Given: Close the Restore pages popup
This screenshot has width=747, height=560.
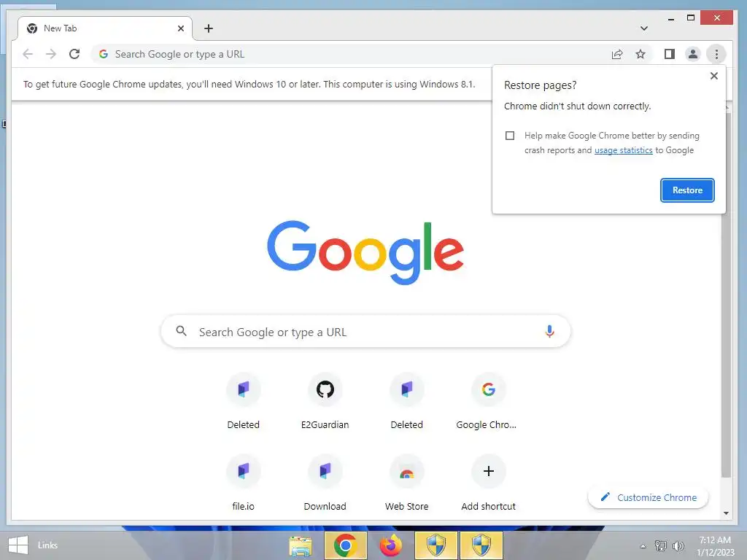Looking at the screenshot, I should pyautogui.click(x=713, y=76).
